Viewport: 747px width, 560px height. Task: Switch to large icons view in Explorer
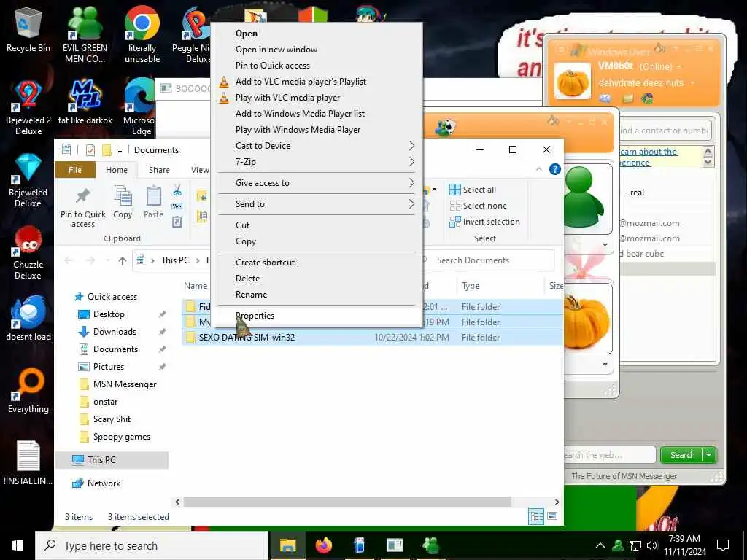[552, 516]
